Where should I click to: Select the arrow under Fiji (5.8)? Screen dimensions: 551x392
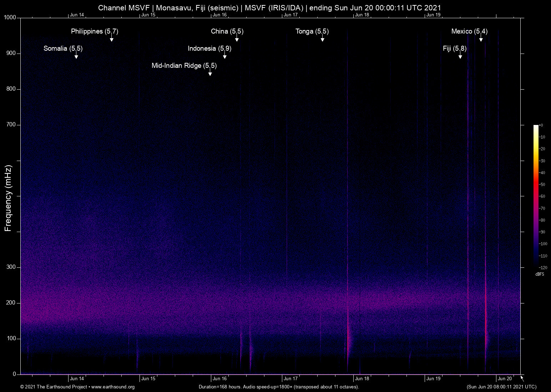coord(460,56)
